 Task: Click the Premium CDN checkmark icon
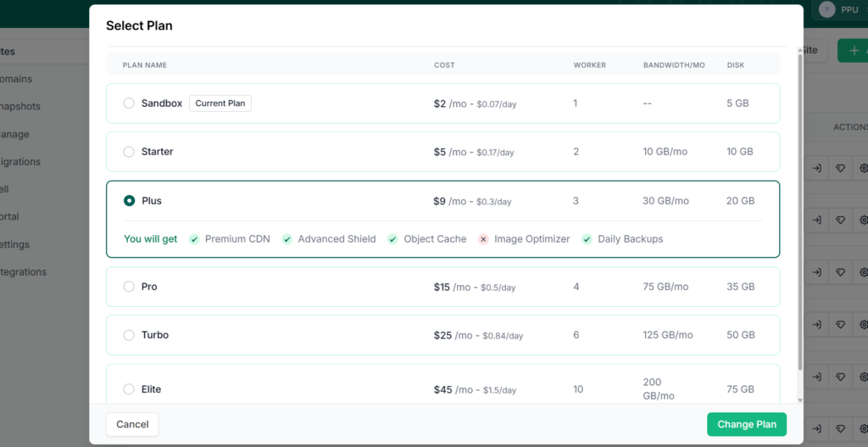pos(194,239)
